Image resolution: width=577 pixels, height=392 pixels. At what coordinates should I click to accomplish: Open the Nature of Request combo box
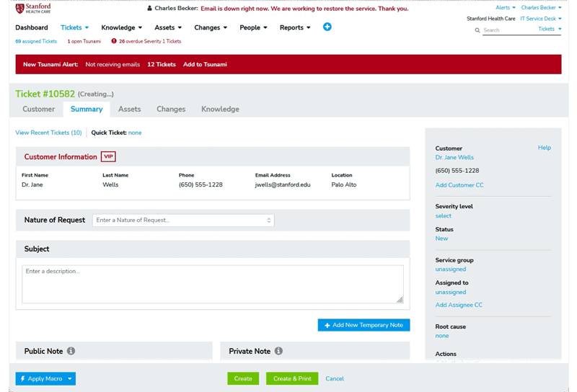point(183,220)
